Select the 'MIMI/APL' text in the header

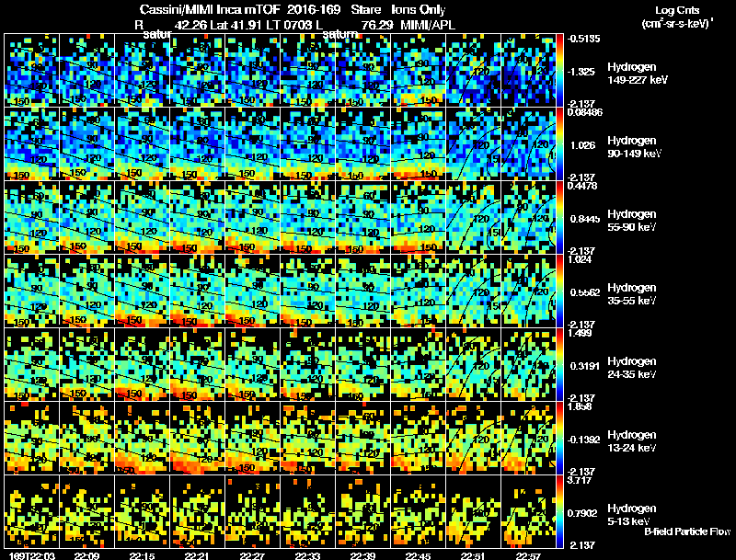427,25
